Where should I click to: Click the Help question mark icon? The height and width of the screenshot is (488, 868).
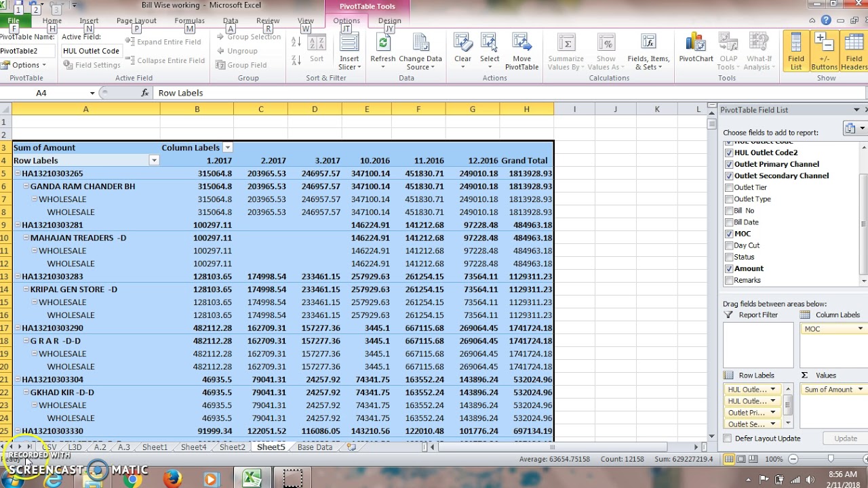tap(827, 21)
